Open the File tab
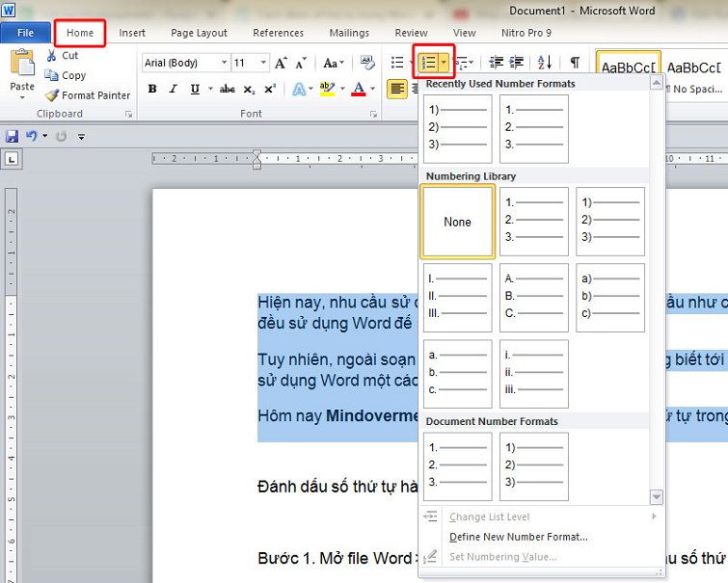The image size is (728, 583). [x=25, y=33]
